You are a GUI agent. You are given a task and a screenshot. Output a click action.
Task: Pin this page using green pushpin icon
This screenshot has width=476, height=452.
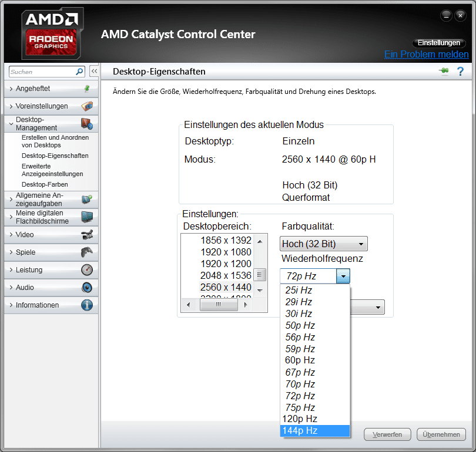(x=444, y=71)
